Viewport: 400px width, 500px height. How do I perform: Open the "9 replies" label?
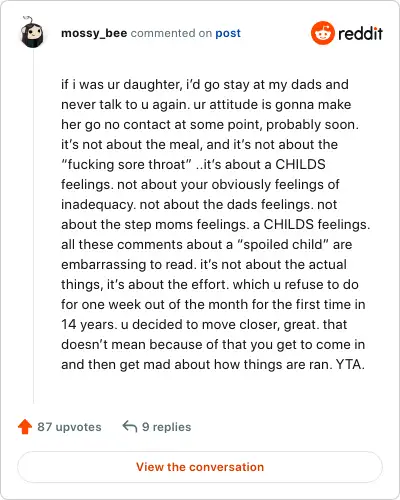[167, 427]
